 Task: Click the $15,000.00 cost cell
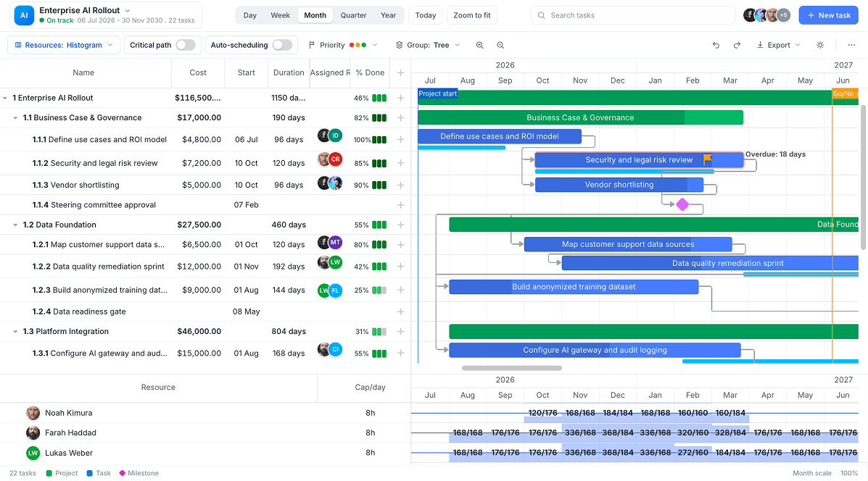pos(199,354)
